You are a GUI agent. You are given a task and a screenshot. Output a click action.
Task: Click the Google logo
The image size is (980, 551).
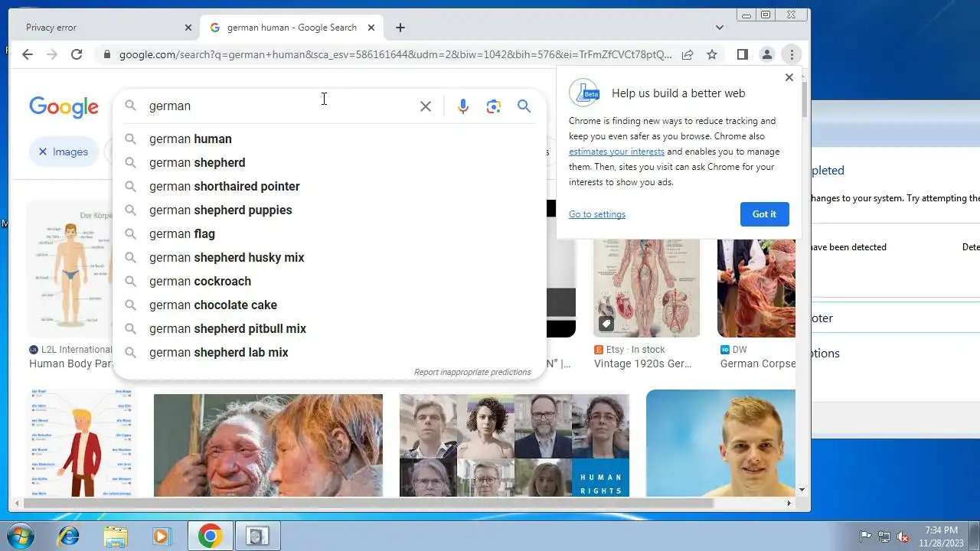tap(64, 107)
